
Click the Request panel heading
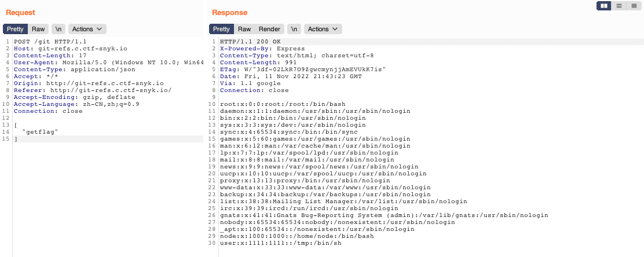click(x=20, y=13)
